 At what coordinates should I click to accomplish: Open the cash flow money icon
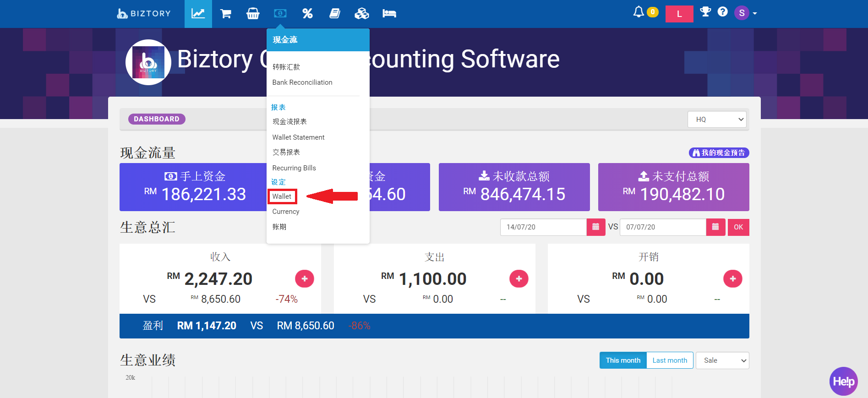coord(280,14)
